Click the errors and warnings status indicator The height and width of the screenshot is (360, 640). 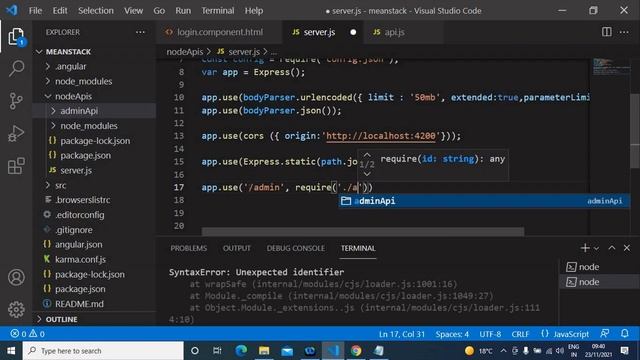click(28, 334)
